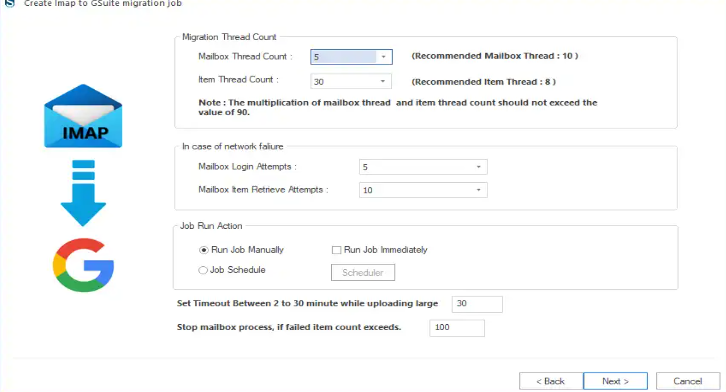Select the Job Schedule radio button
Screen dimensions: 726x392
coord(203,270)
